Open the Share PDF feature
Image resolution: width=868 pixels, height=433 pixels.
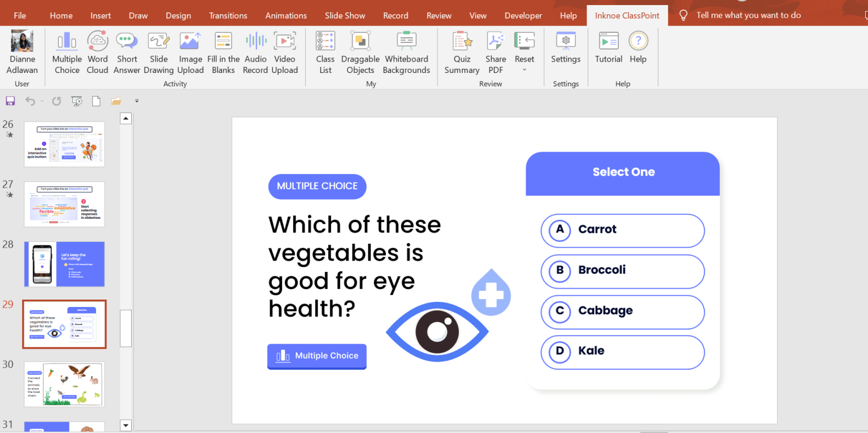[x=496, y=51]
